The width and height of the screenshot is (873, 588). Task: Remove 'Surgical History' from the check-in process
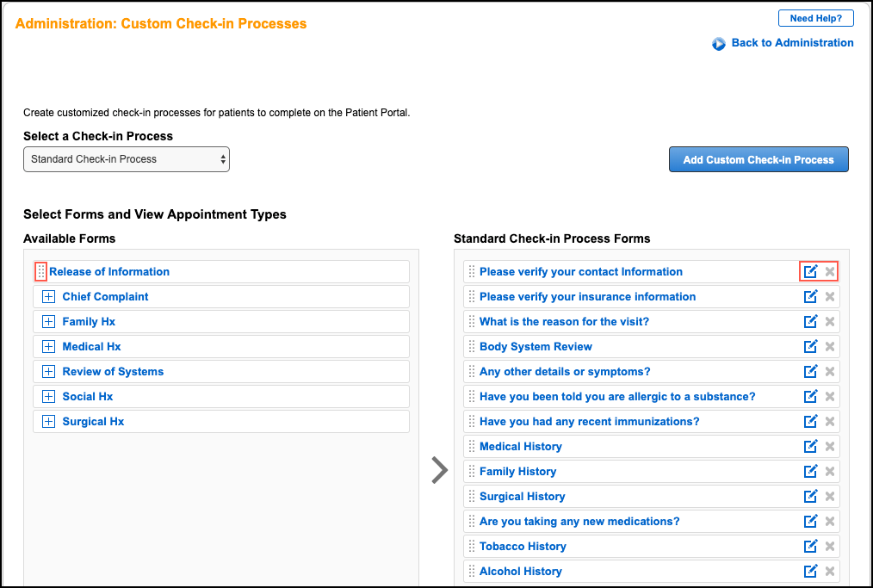[x=829, y=496]
